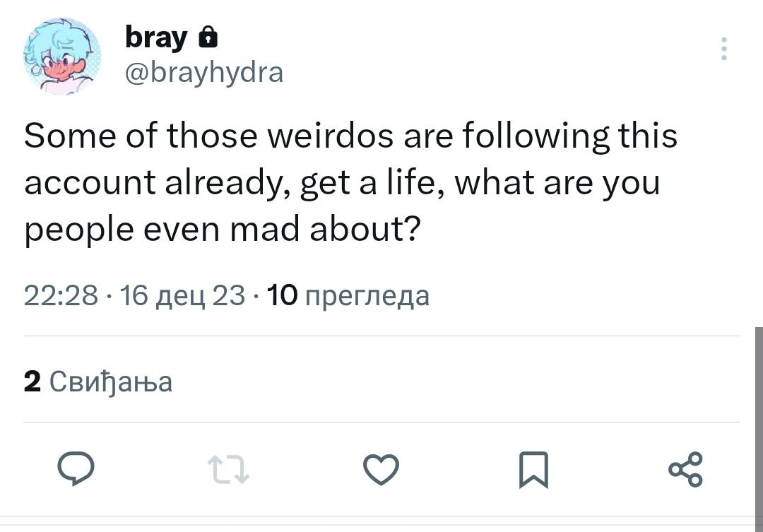Like the tweet with heart icon
Viewport: 763px width, 532px height.
[381, 469]
